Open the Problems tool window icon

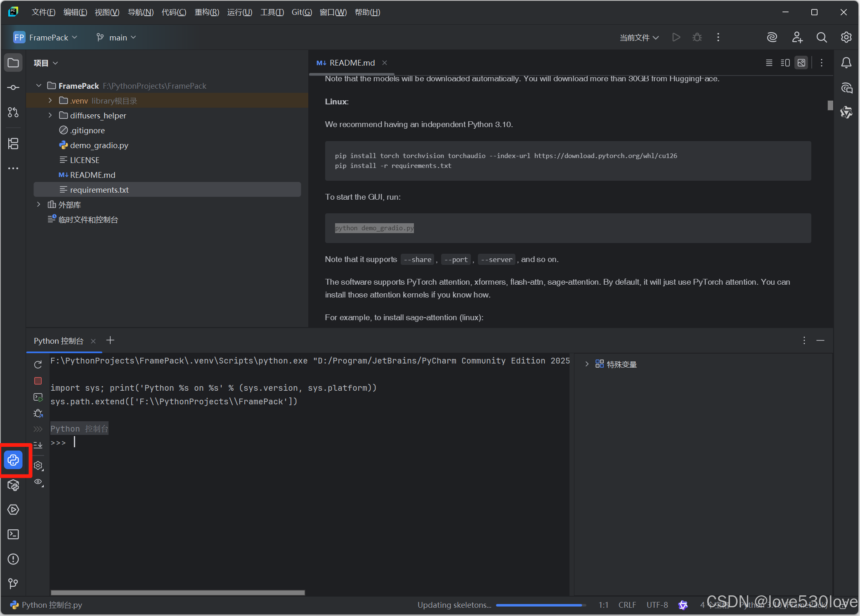pos(13,559)
